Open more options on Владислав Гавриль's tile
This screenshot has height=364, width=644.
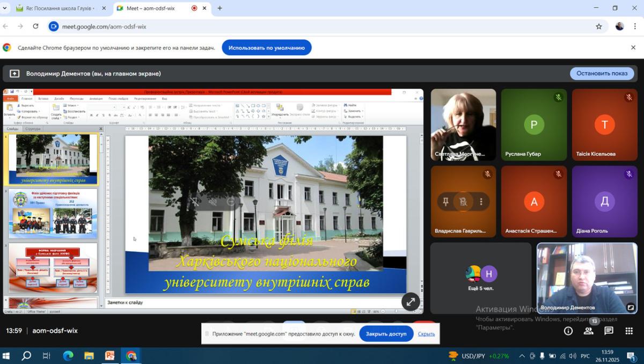click(x=481, y=202)
